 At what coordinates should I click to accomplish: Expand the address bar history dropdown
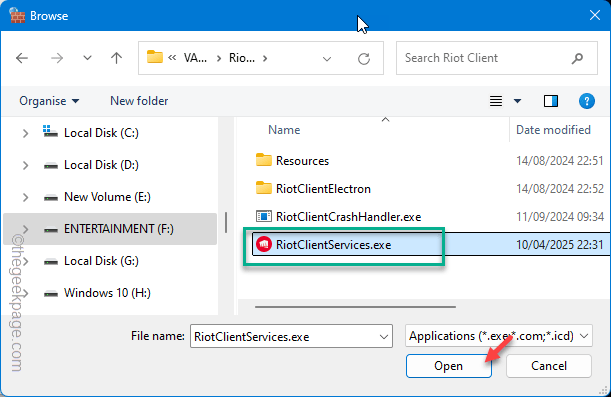coord(327,59)
